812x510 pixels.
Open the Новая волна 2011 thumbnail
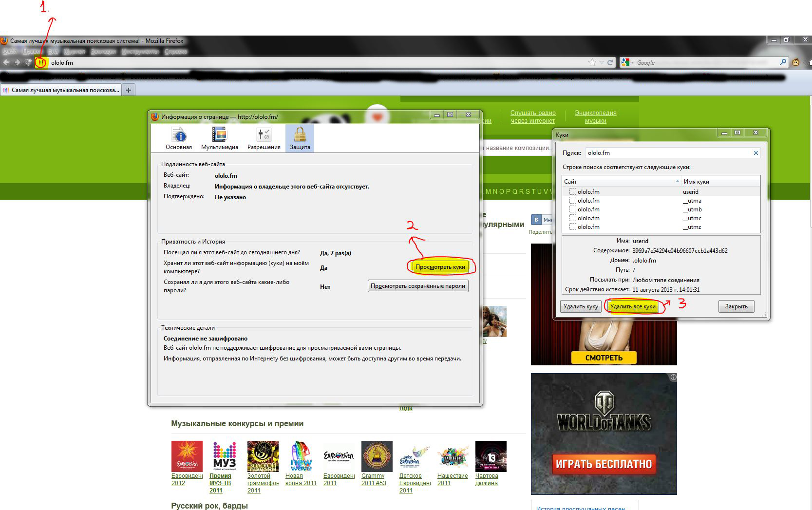[301, 456]
